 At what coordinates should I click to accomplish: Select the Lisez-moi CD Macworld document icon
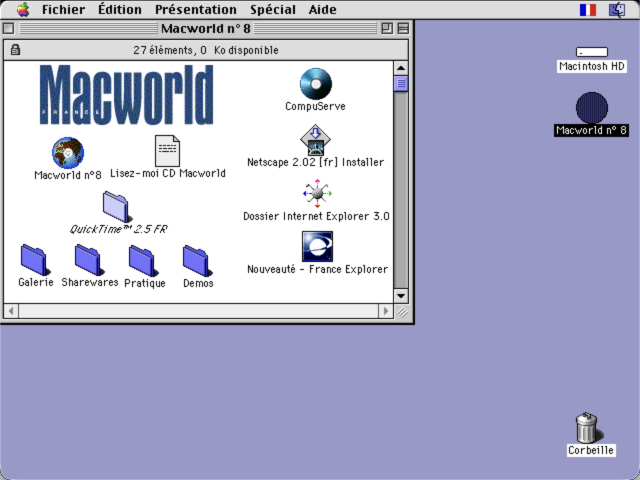(167, 151)
